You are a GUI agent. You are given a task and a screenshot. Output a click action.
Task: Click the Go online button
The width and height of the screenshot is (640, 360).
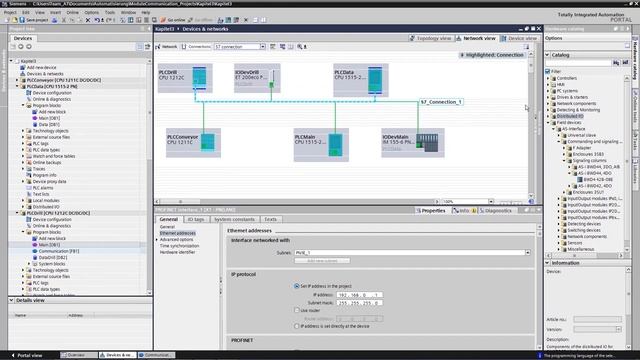173,20
